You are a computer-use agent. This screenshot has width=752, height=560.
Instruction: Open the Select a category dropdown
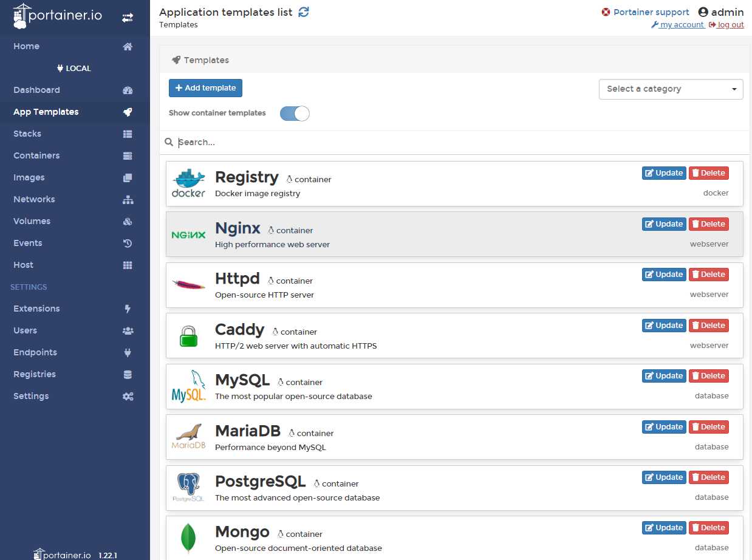[671, 89]
